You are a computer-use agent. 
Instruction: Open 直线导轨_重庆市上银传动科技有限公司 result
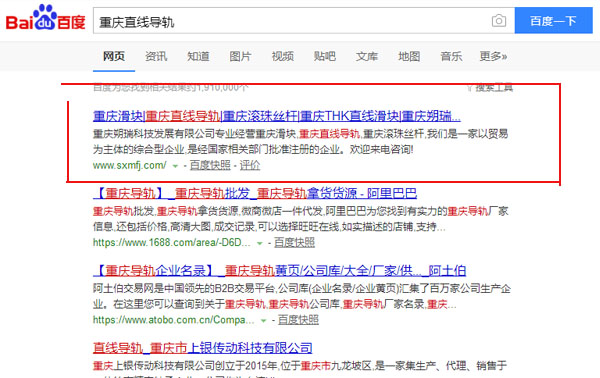[x=202, y=348]
